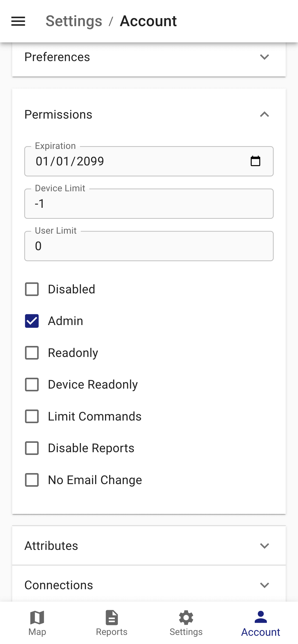Collapse Permissions using the up chevron icon
The image size is (298, 644).
(x=264, y=114)
